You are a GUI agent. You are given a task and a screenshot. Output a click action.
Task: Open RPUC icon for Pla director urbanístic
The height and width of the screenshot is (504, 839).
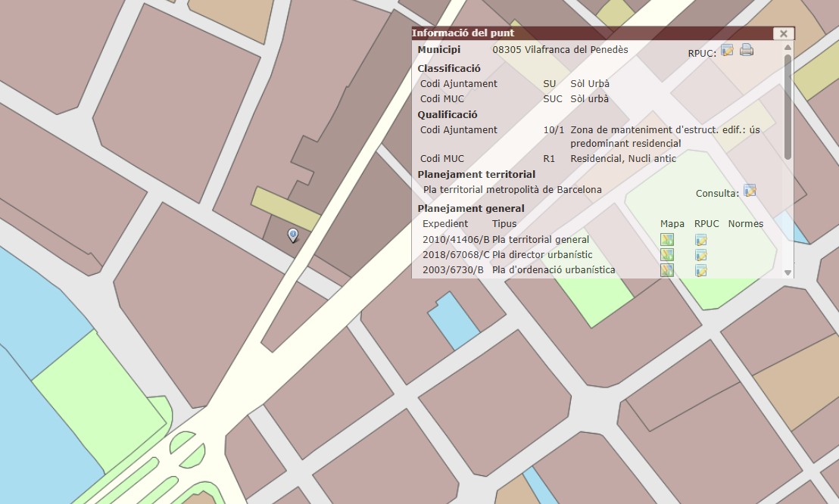point(701,255)
